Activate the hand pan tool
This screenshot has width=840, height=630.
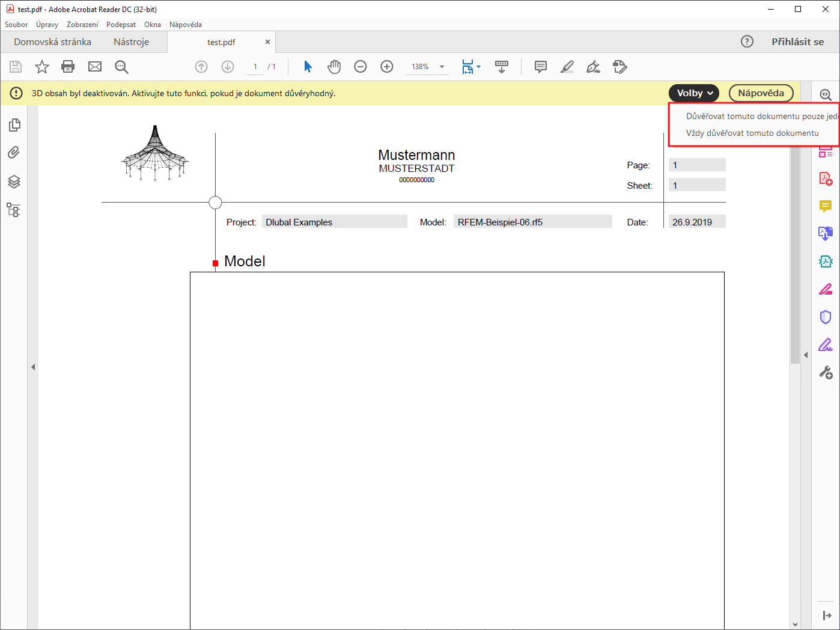coord(334,67)
